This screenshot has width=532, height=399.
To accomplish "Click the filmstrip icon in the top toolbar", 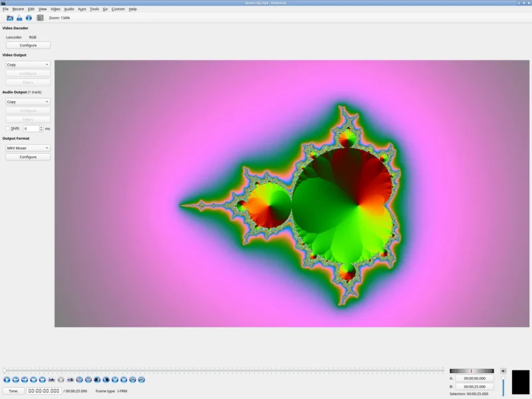I will (x=40, y=18).
